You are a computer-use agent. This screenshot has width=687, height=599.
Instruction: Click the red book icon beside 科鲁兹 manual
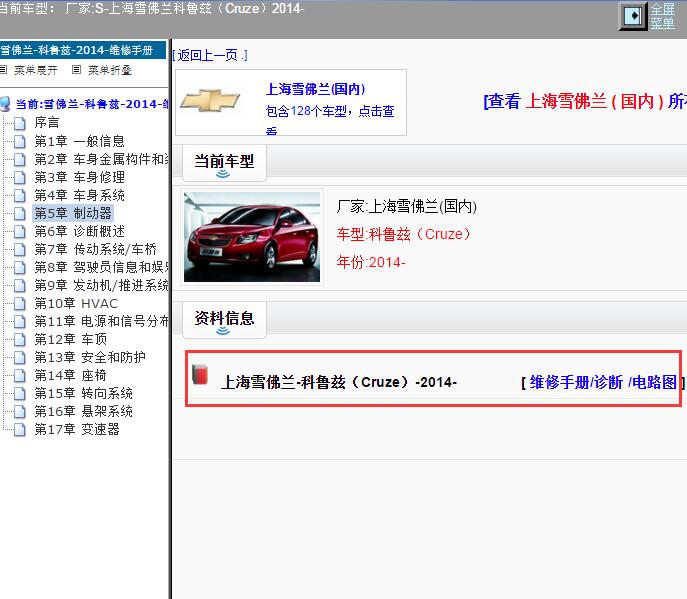tap(200, 374)
